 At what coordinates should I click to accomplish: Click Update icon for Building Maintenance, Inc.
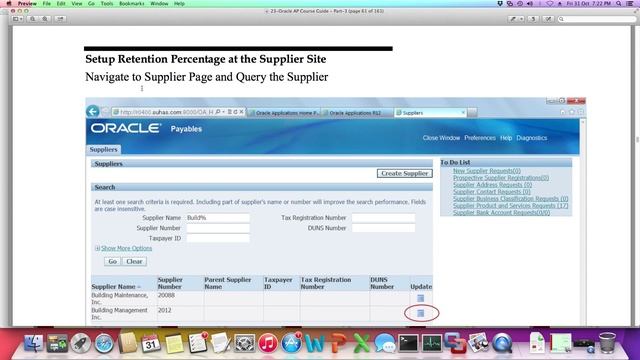coord(420,298)
